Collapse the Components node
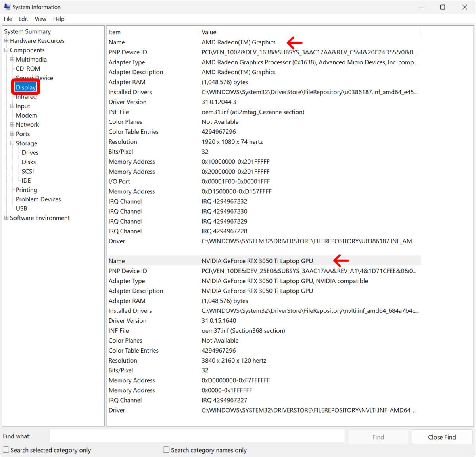Image resolution: width=476 pixels, height=457 pixels. 6,50
